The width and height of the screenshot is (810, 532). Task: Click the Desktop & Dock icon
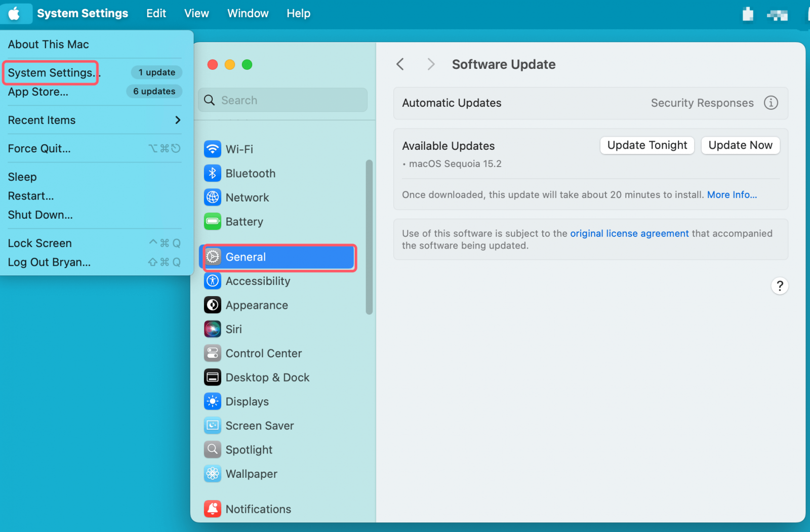(x=213, y=378)
